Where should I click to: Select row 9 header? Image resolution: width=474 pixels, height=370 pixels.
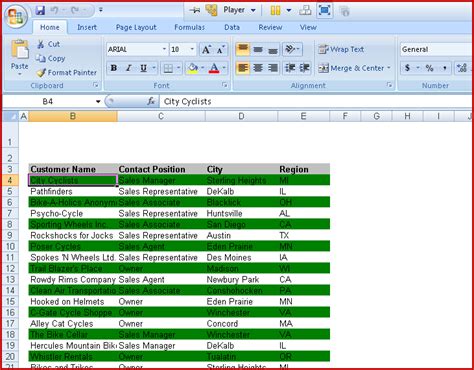(x=10, y=235)
